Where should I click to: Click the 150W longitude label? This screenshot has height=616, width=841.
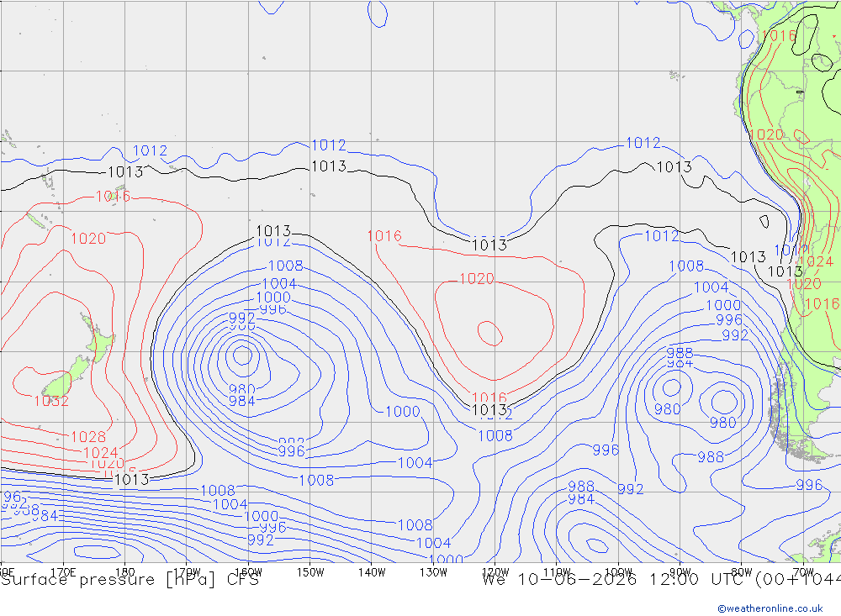[x=310, y=572]
